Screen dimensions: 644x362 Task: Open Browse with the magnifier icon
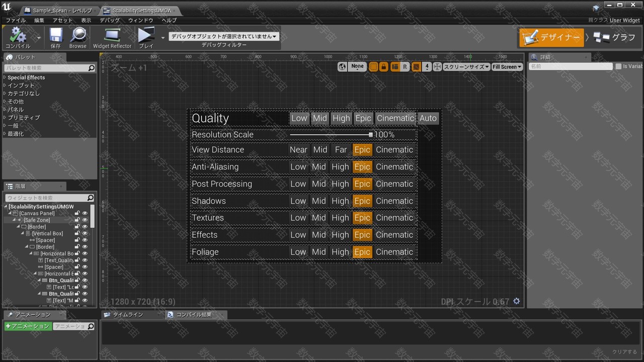tap(78, 35)
